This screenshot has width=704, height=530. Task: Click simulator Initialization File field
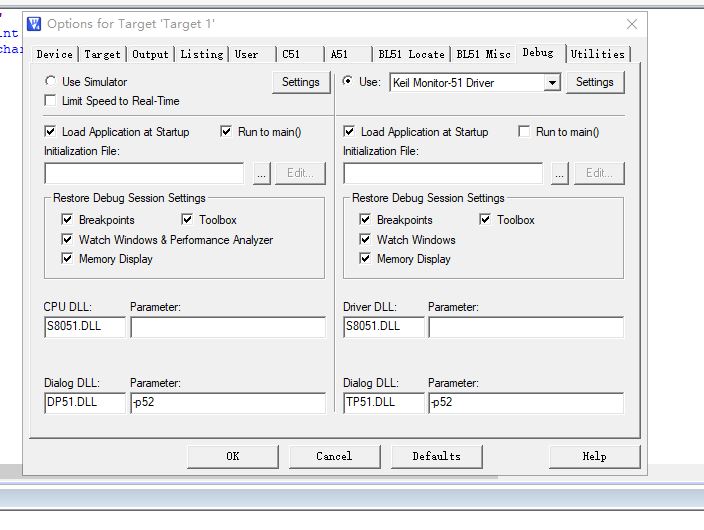click(x=144, y=173)
